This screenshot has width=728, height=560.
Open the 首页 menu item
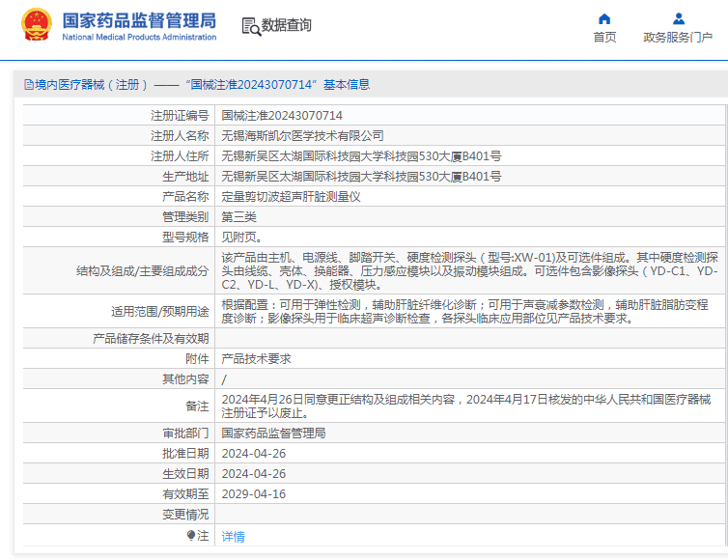[604, 37]
